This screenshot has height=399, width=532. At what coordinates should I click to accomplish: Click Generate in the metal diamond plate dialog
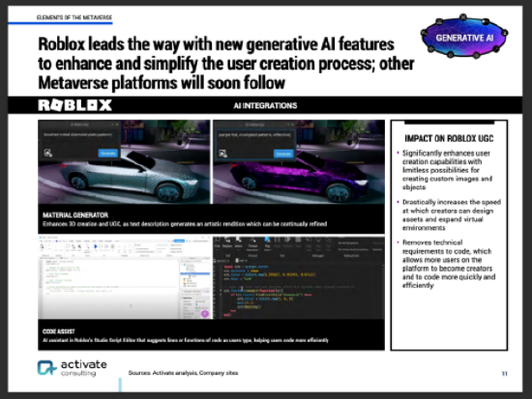pos(108,154)
